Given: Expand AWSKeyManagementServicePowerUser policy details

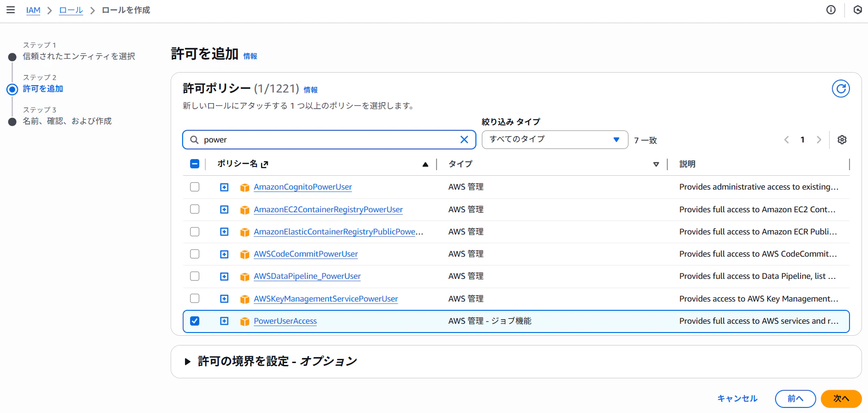Looking at the screenshot, I should tap(224, 299).
